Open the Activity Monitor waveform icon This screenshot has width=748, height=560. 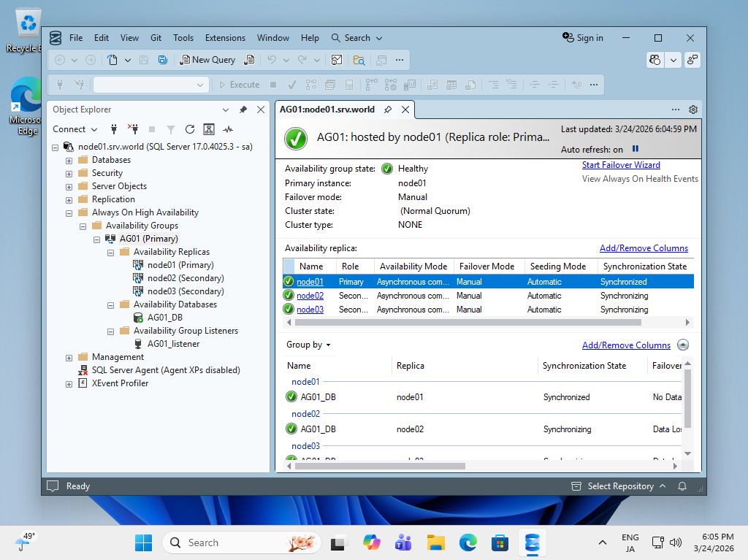coord(228,129)
